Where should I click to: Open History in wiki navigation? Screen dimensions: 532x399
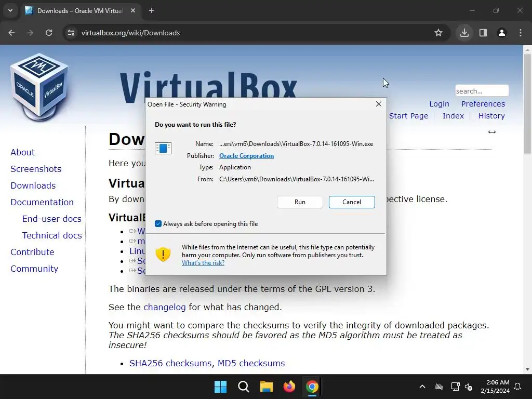click(491, 116)
